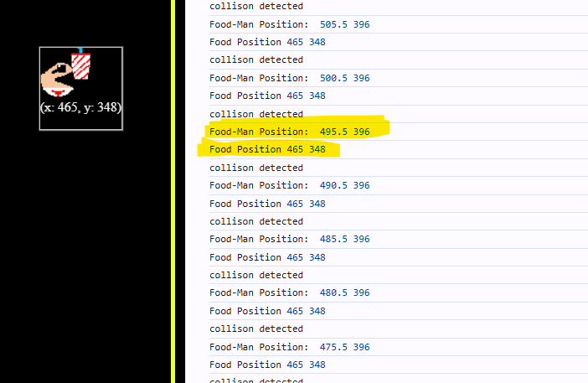Click the yellow vertical divider bar
The image size is (588, 383).
pos(173,191)
